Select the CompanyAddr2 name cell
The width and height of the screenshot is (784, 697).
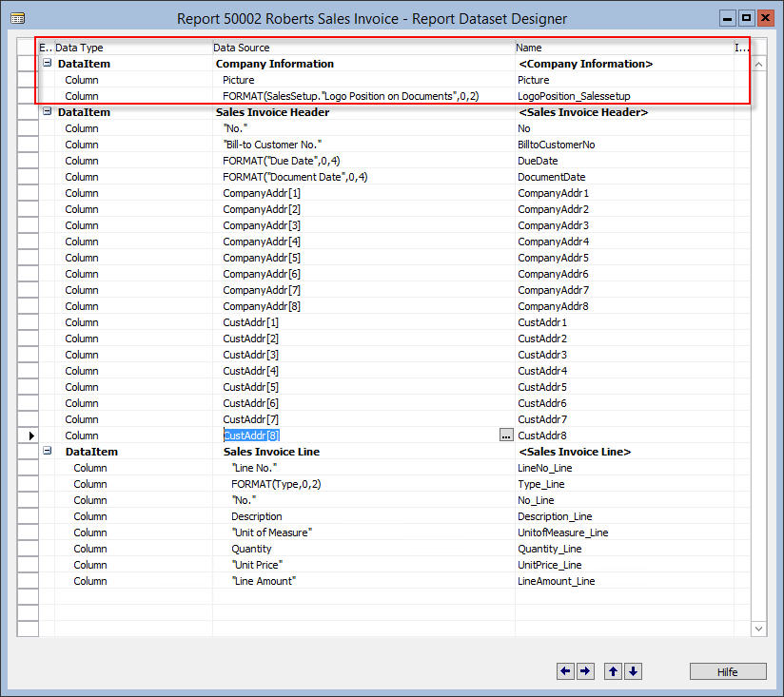(624, 209)
